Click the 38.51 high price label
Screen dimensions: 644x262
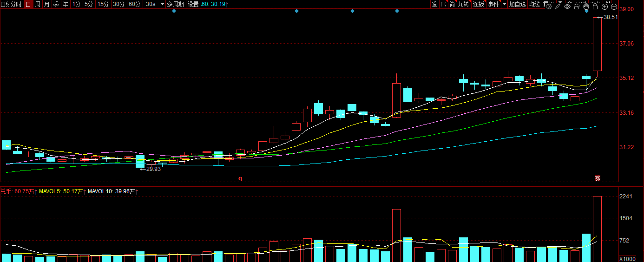611,17
